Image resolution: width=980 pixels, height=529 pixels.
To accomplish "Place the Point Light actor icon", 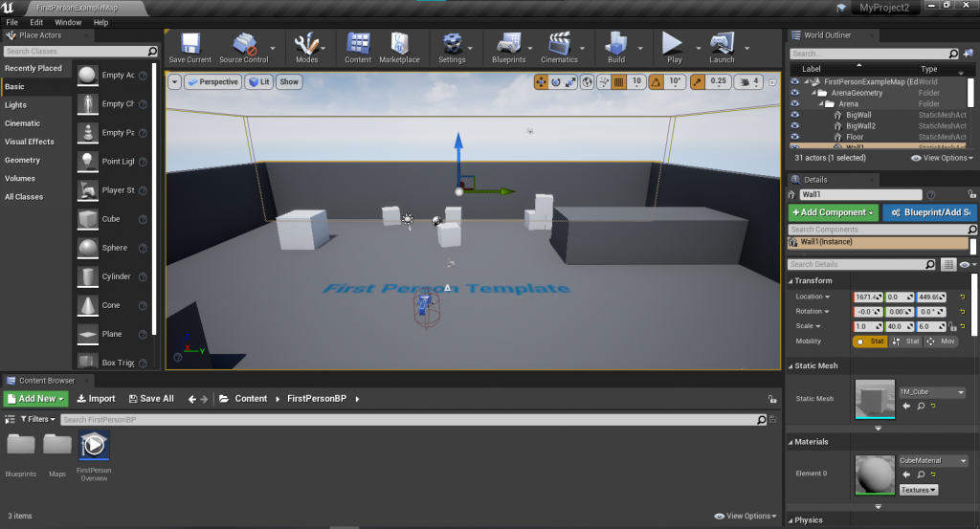I will pos(87,161).
